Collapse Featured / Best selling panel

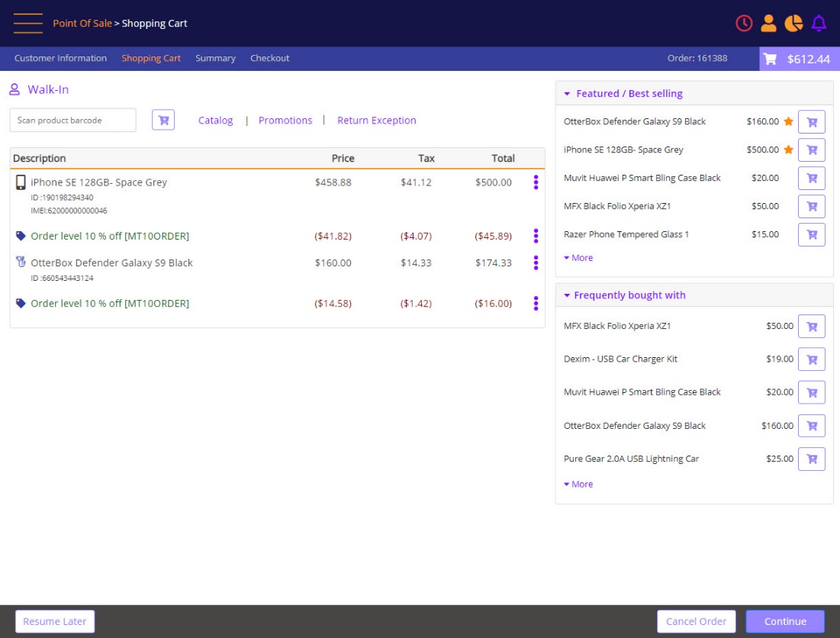[567, 94]
